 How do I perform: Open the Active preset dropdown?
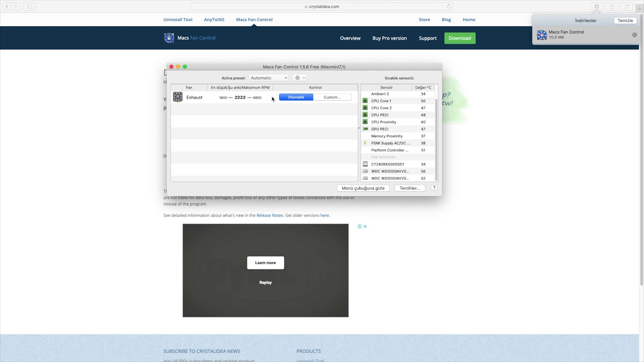(269, 78)
